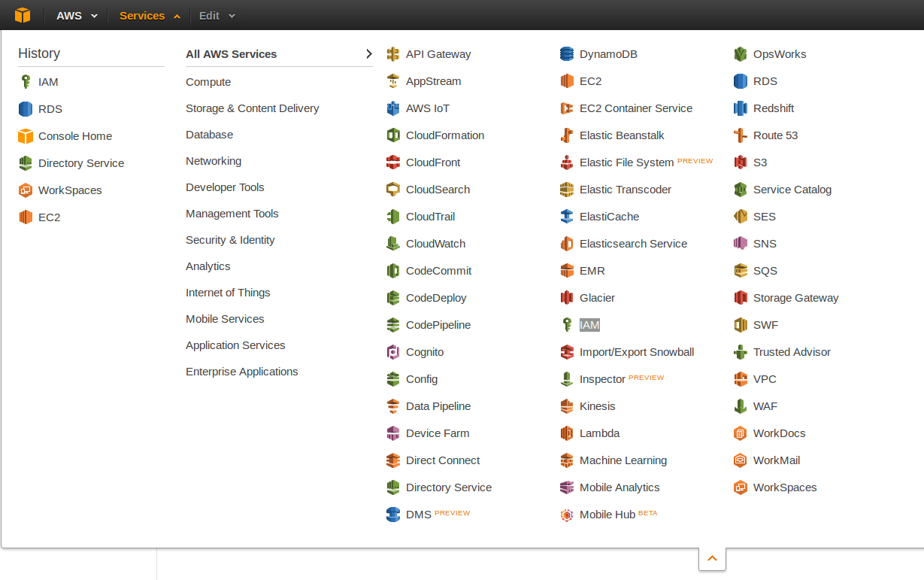Open the Redshift link
Image resolution: width=924 pixels, height=580 pixels.
[774, 108]
